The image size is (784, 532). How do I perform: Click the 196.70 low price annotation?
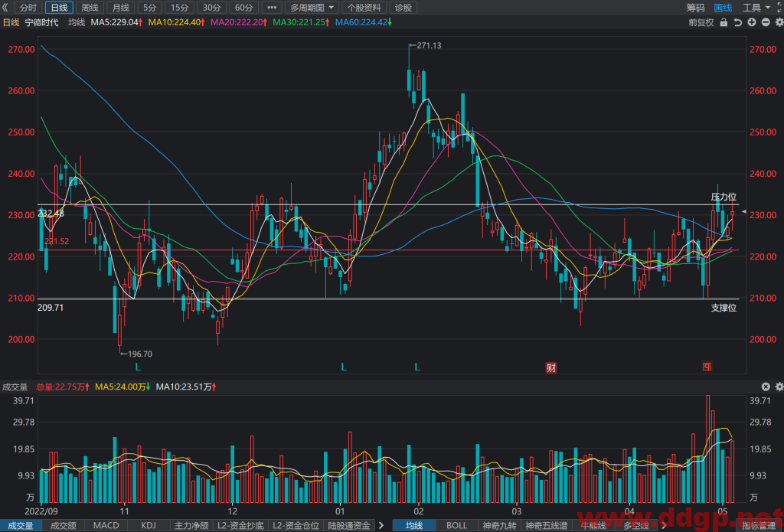(136, 354)
